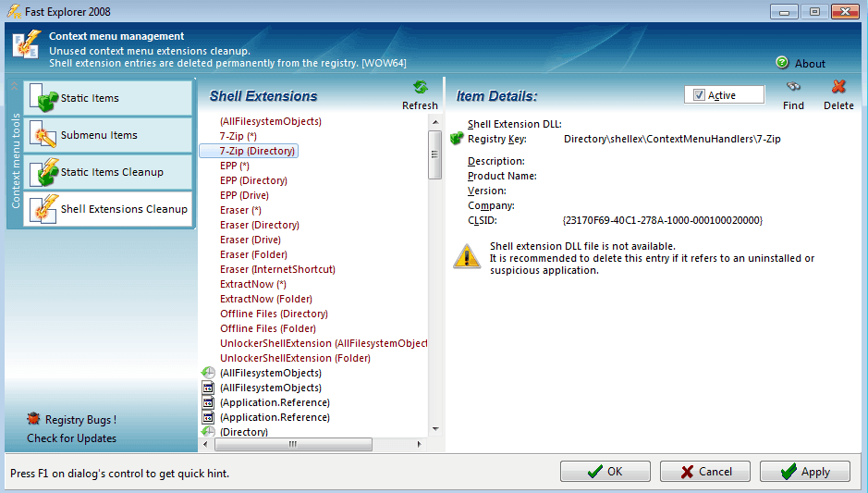Switch to the Submenu Items tab
The height and width of the screenshot is (493, 868).
pyautogui.click(x=108, y=135)
